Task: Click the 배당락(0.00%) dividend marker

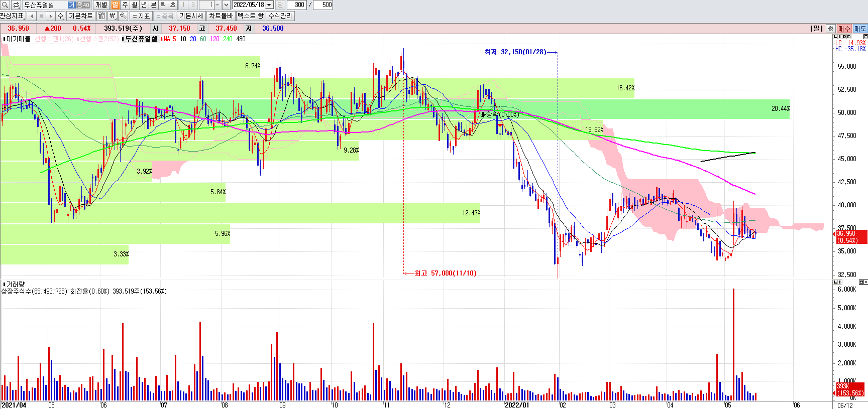Action: coord(499,115)
